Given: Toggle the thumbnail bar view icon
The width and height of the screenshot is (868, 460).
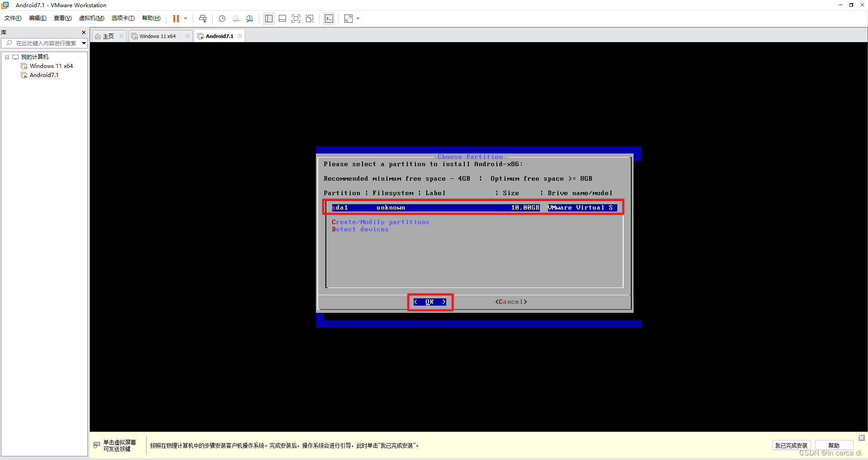Looking at the screenshot, I should click(282, 19).
